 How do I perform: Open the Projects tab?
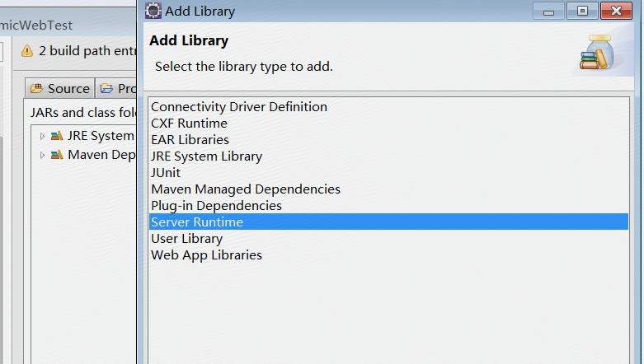(116, 88)
